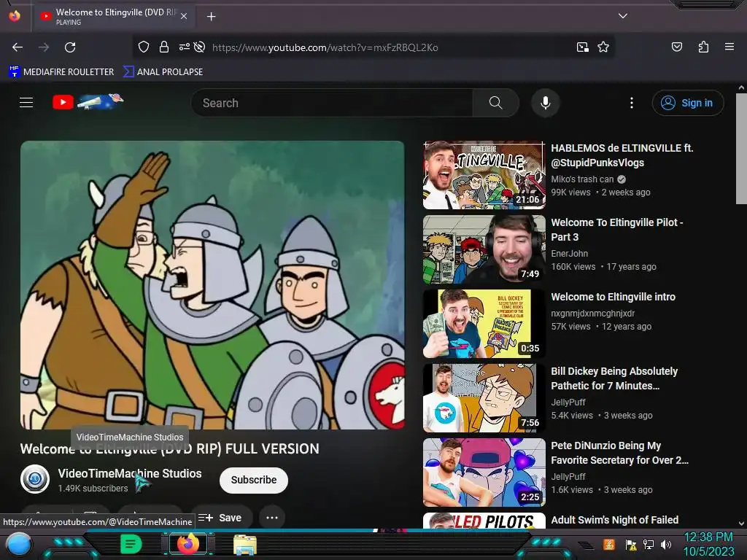
Task: Go back to the previous page
Action: point(18,47)
